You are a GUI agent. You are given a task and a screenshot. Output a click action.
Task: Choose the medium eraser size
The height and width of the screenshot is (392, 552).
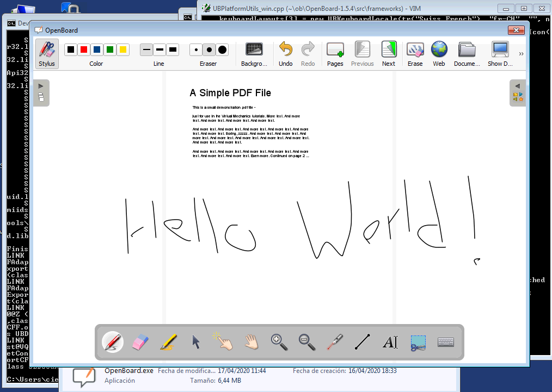click(209, 49)
